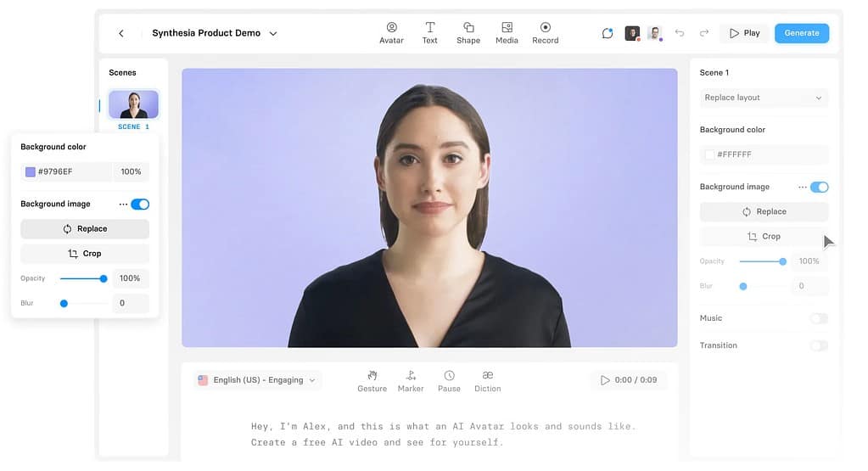Start the Record tool
The width and height of the screenshot is (868, 471).
pyautogui.click(x=545, y=33)
